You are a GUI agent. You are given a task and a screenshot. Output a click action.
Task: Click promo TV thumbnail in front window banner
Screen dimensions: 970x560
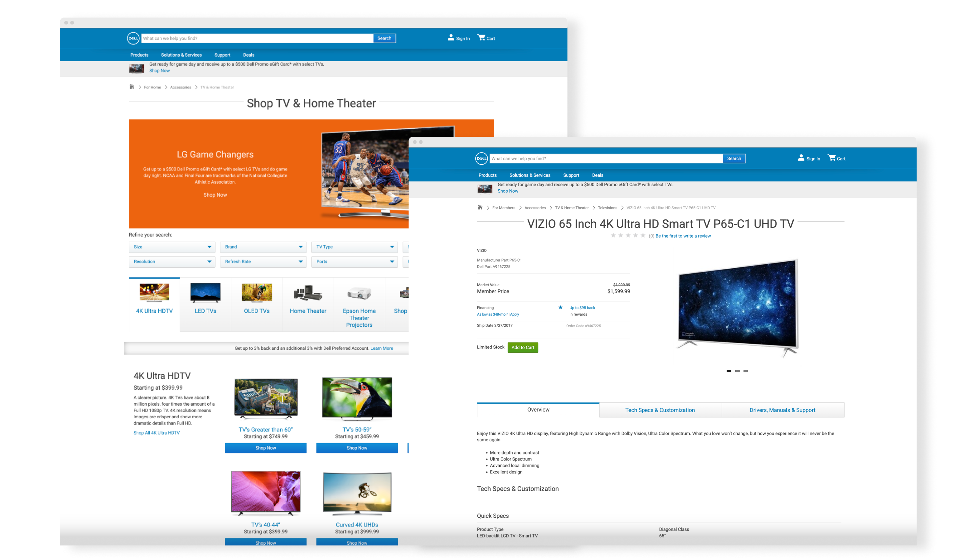pyautogui.click(x=484, y=189)
